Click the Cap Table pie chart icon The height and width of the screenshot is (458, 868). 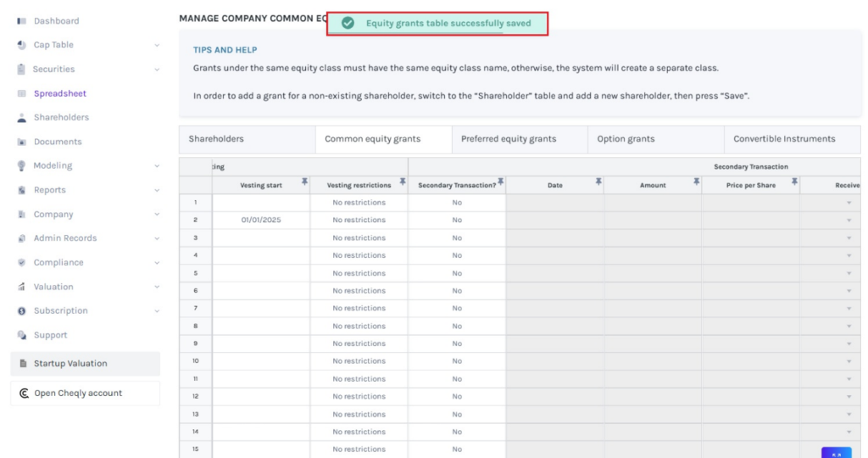pos(22,45)
